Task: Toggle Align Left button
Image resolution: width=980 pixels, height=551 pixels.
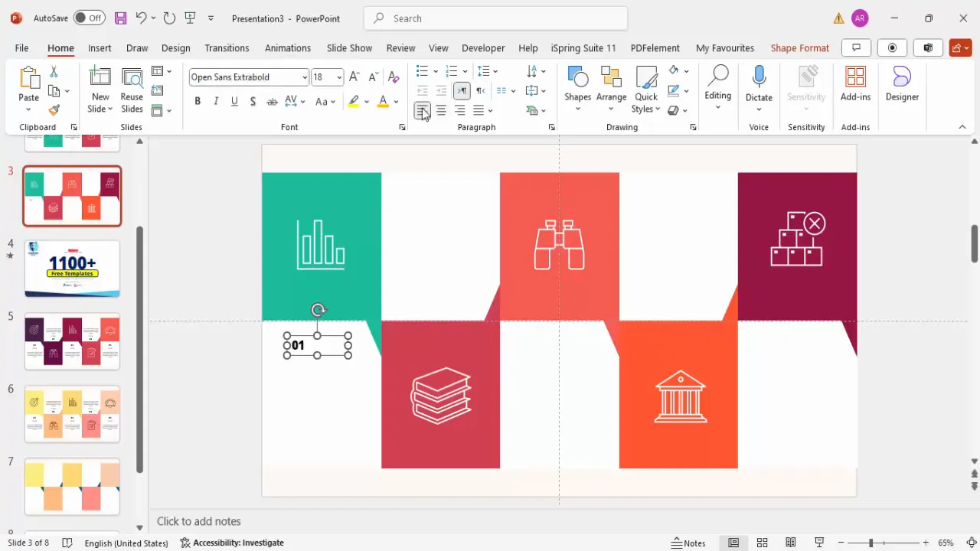Action: (x=423, y=111)
